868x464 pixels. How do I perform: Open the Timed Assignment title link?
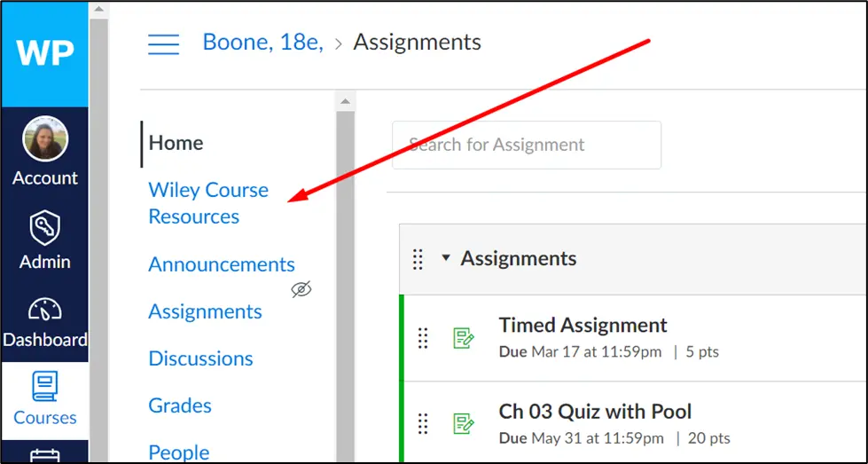tap(583, 326)
